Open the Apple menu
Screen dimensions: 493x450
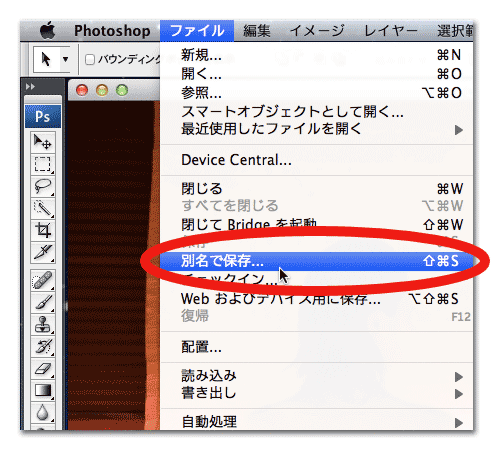pos(48,31)
